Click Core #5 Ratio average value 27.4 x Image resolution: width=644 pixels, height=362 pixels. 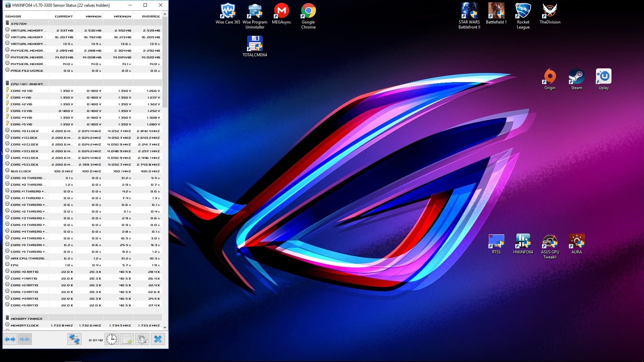click(x=154, y=305)
